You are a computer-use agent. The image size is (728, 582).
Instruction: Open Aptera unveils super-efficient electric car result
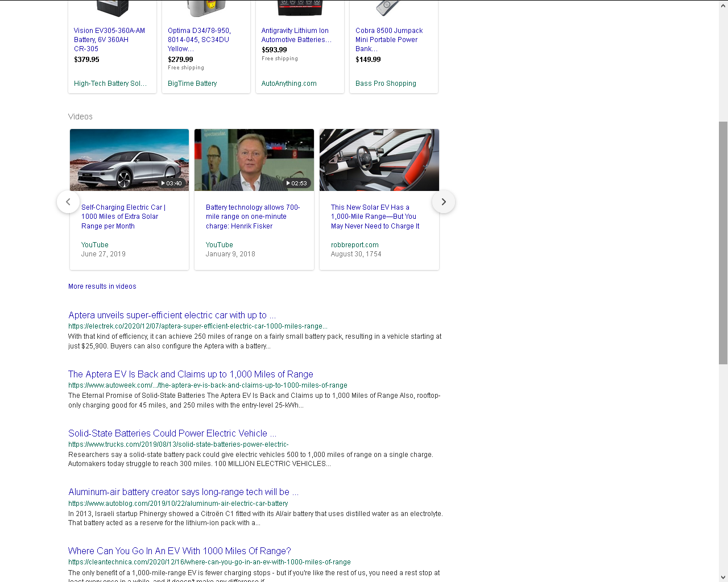coord(172,315)
